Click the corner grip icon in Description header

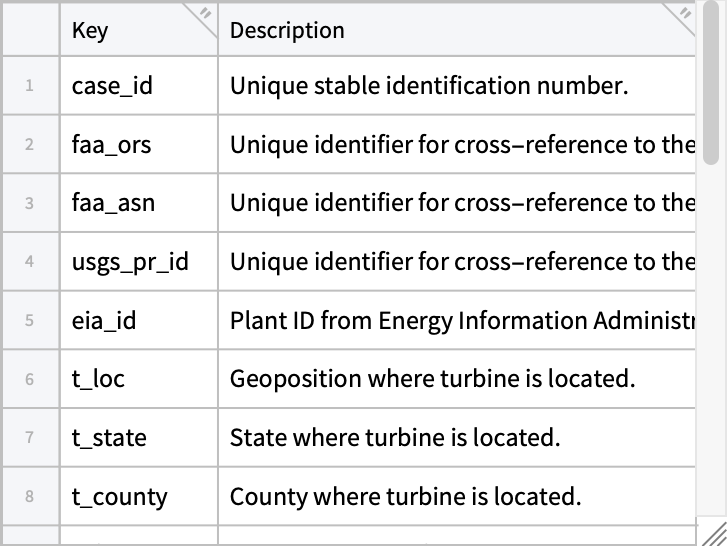[x=685, y=13]
